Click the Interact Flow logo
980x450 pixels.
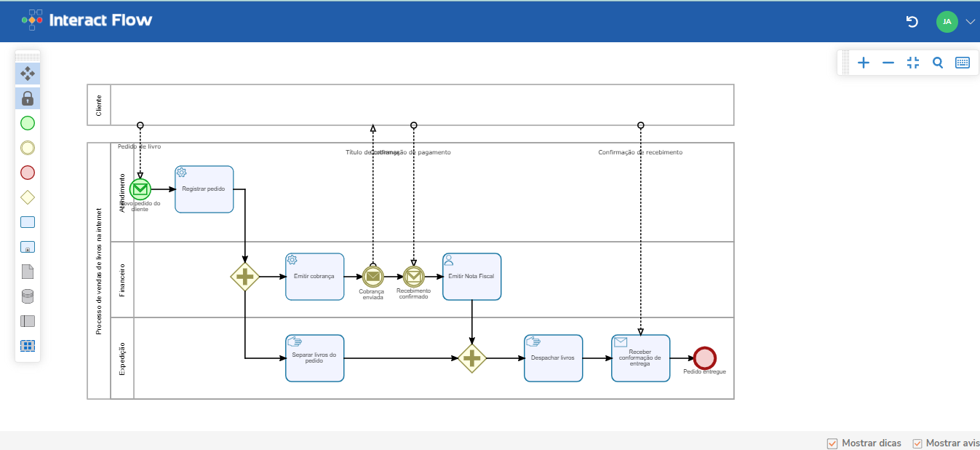(x=87, y=20)
